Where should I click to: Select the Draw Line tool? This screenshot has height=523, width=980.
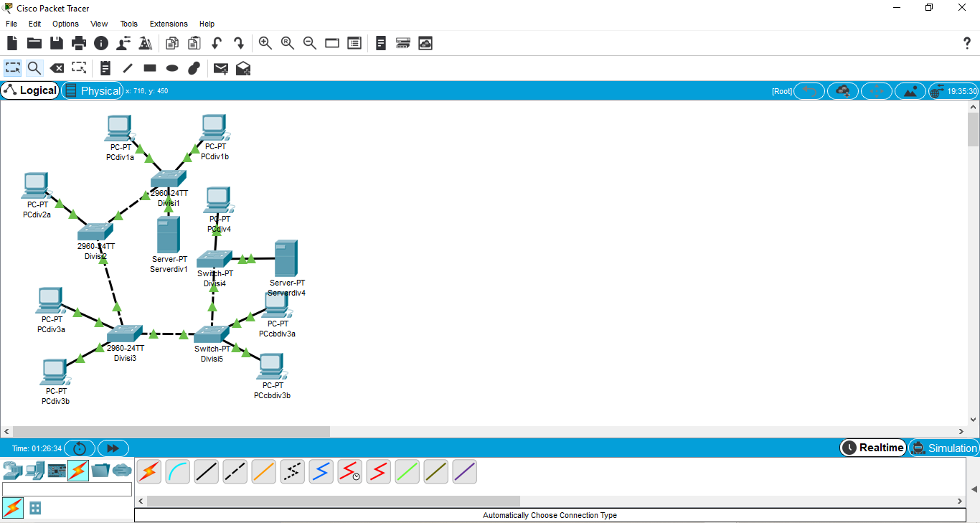pos(128,68)
